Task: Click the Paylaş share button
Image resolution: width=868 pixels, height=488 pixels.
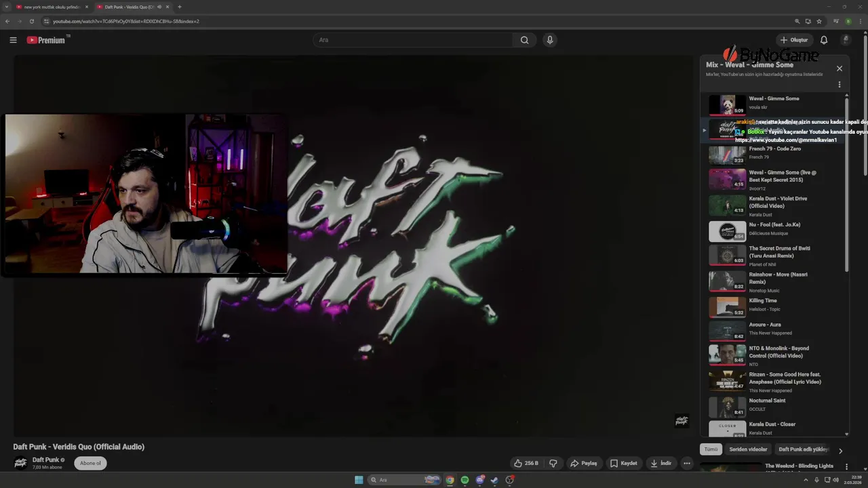Action: [584, 464]
